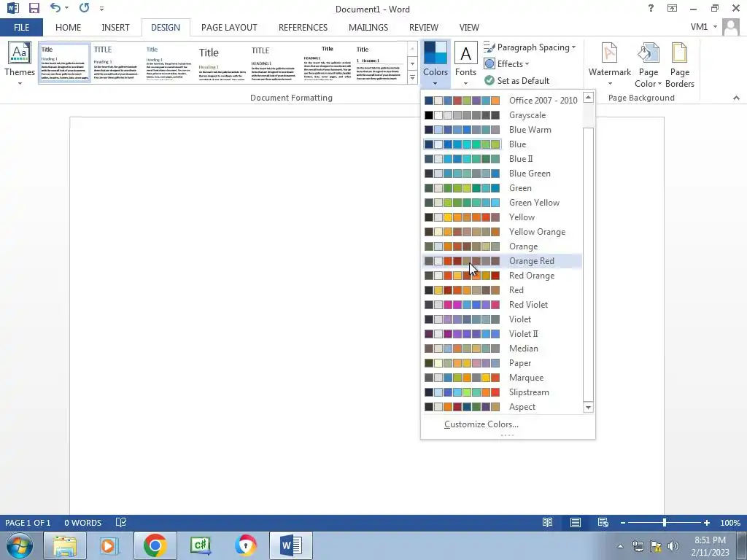Click 0 WORDS count in status bar

click(83, 523)
